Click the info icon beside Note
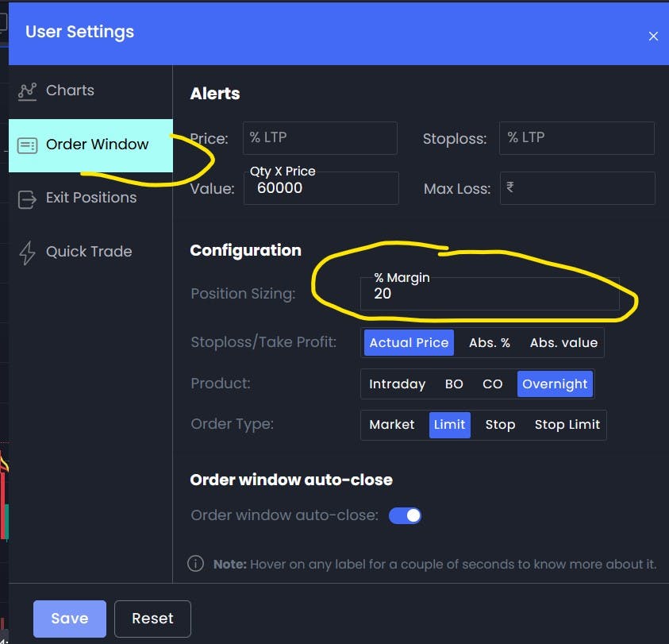669x644 pixels. [196, 563]
